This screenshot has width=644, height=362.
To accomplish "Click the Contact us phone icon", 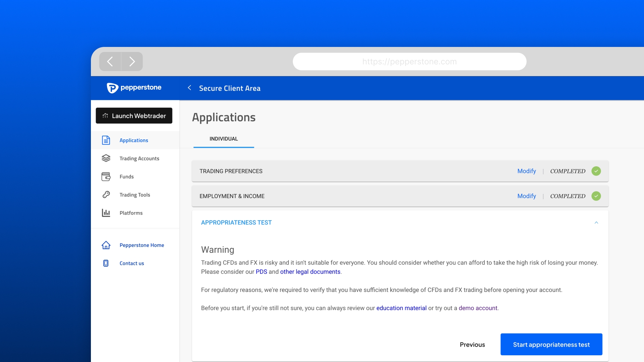I will (x=106, y=263).
